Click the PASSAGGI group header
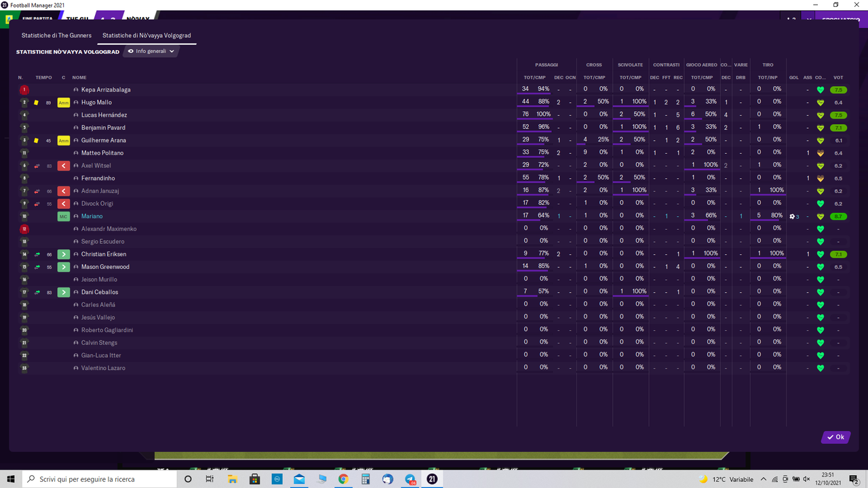 (x=547, y=65)
